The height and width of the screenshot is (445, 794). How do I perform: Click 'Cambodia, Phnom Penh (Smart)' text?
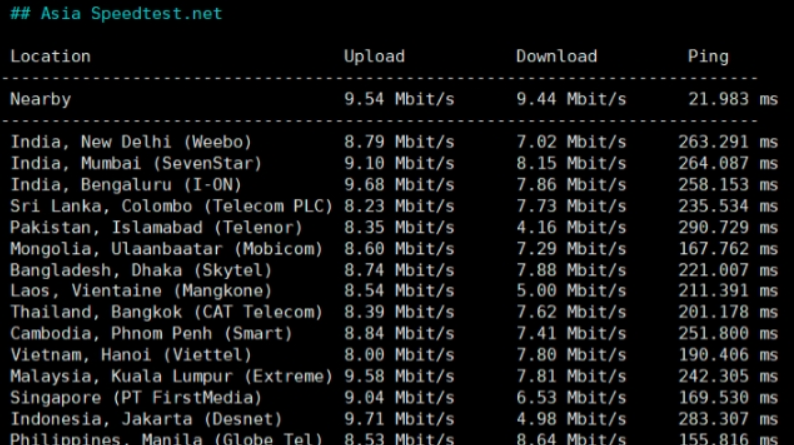tap(151, 334)
